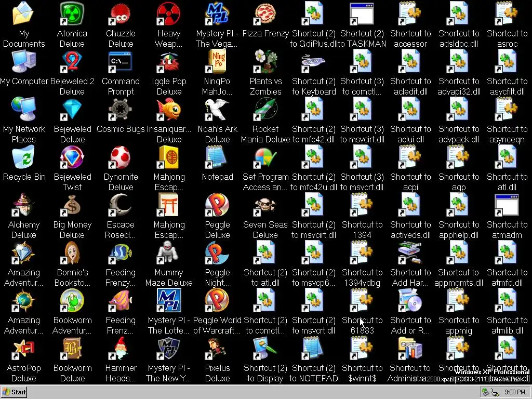Select Mystery PI The New York shortcut
532x399 pixels.
click(x=169, y=348)
